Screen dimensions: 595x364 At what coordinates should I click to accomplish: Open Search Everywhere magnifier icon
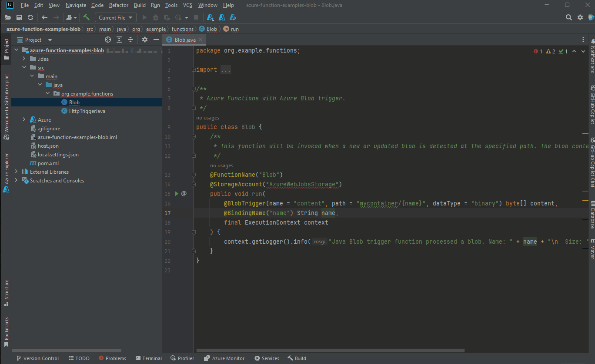569,17
